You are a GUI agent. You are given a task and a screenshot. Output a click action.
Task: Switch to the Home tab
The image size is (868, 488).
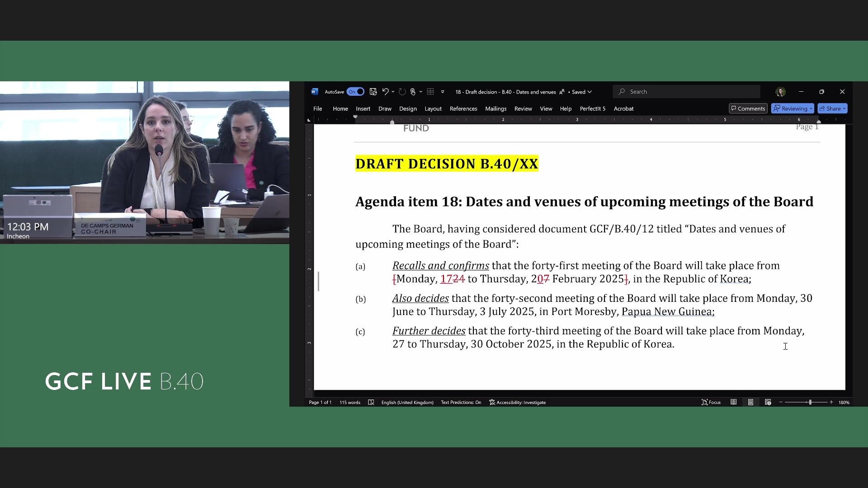340,109
